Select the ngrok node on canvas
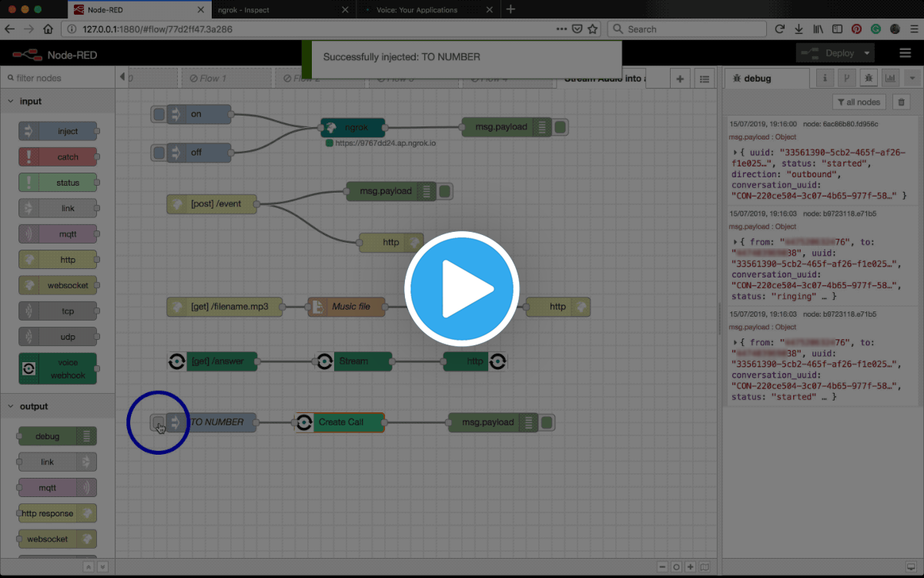 (353, 127)
